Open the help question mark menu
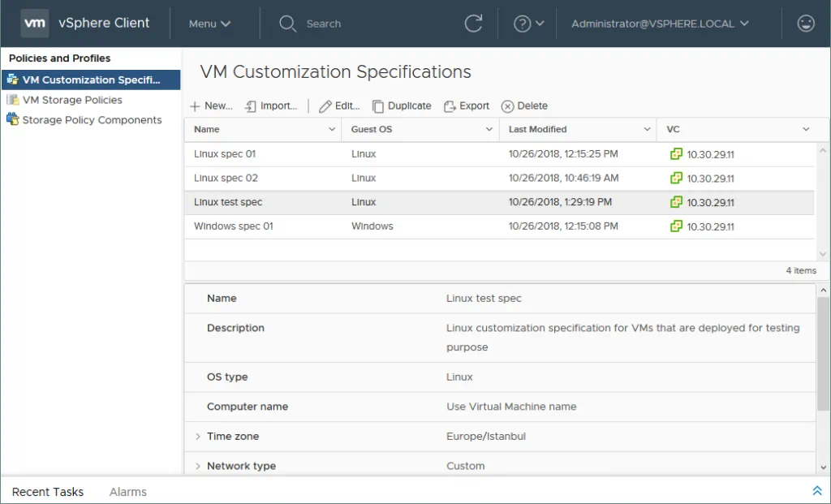 pos(528,24)
